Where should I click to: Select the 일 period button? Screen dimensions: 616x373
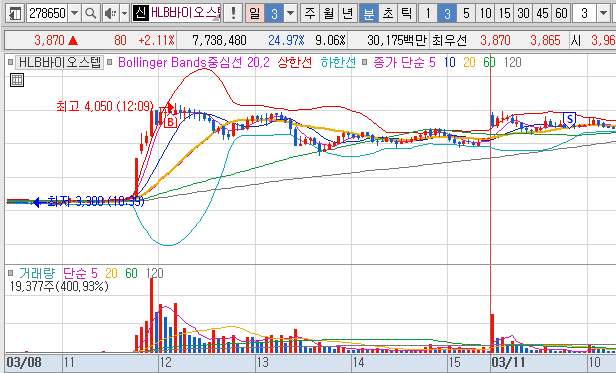pos(255,13)
